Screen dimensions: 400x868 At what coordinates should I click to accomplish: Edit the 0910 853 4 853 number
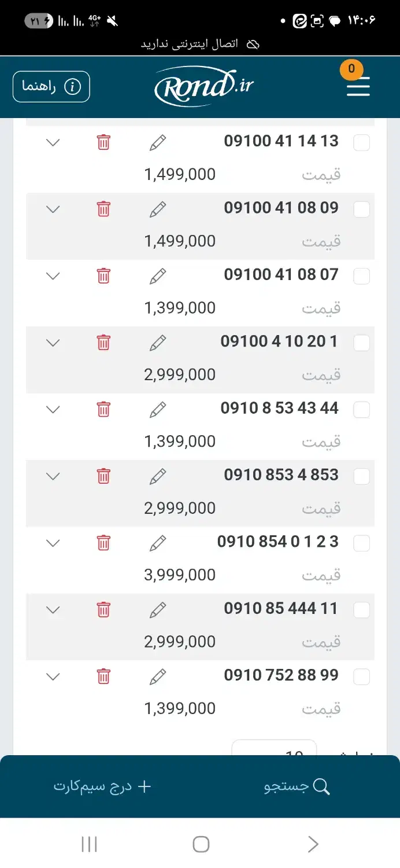click(x=157, y=476)
